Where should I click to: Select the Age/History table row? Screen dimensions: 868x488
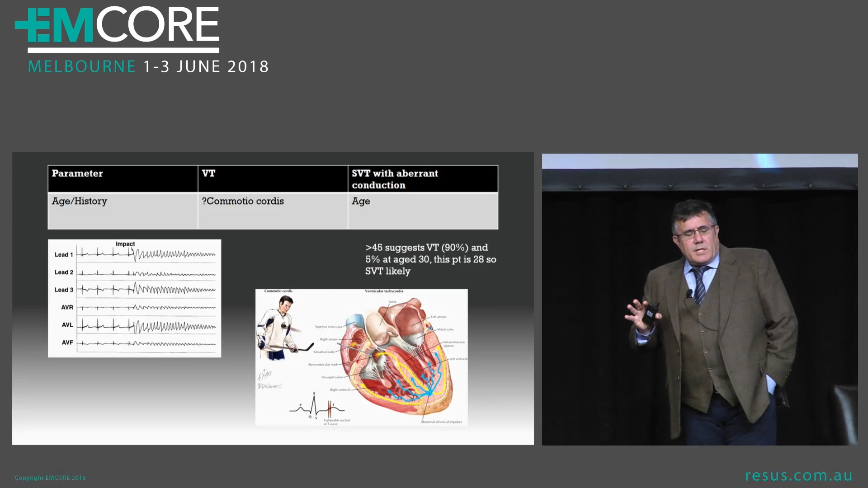click(80, 201)
